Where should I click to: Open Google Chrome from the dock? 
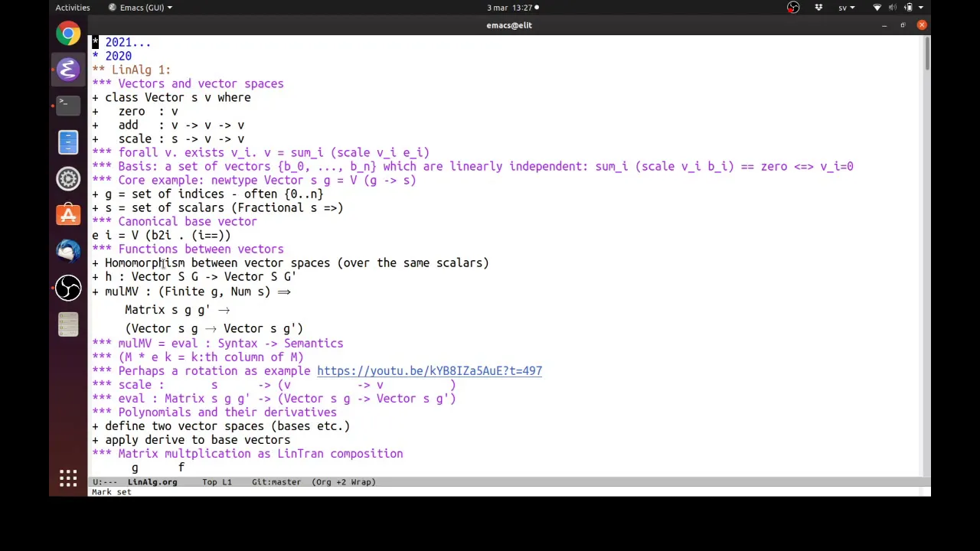coord(68,34)
